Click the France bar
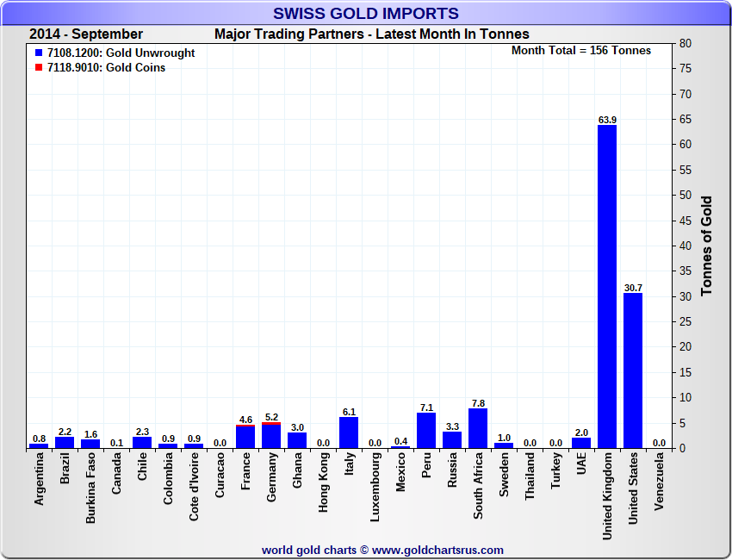 (x=245, y=438)
